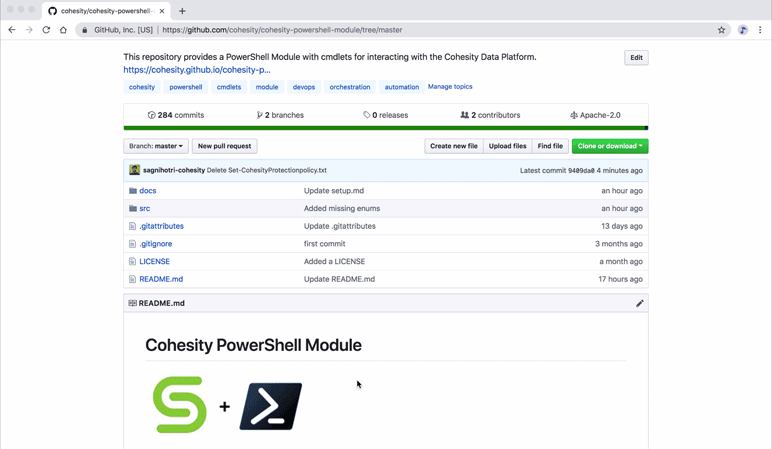
Task: Bookmark page with star icon
Action: click(x=721, y=30)
